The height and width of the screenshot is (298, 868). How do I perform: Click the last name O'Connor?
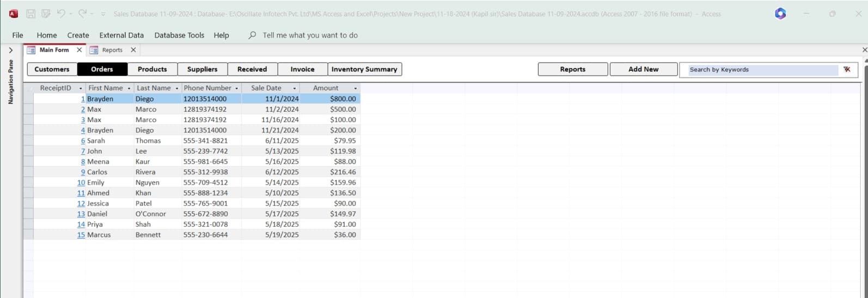coord(151,214)
